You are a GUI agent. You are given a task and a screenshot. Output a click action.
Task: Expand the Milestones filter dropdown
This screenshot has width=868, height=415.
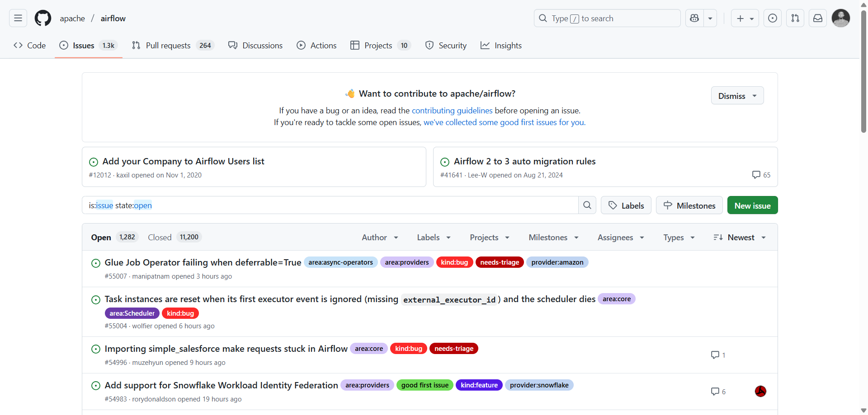tap(554, 238)
